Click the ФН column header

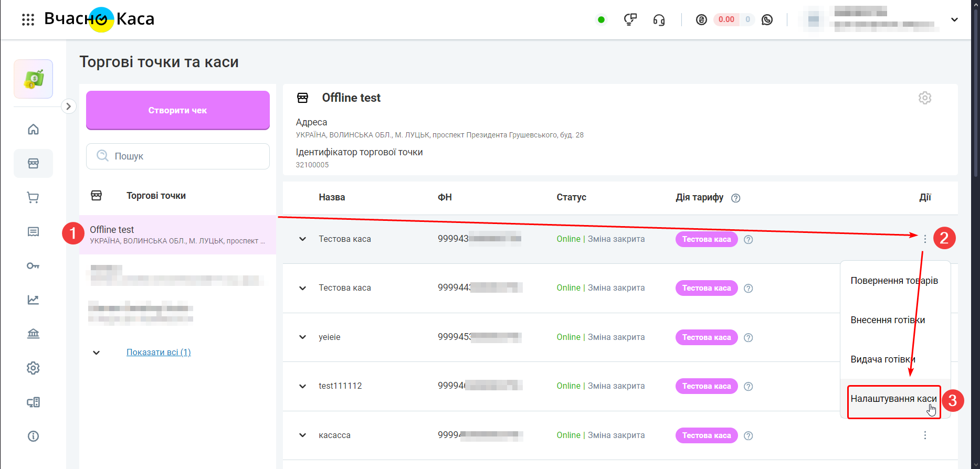coord(445,197)
